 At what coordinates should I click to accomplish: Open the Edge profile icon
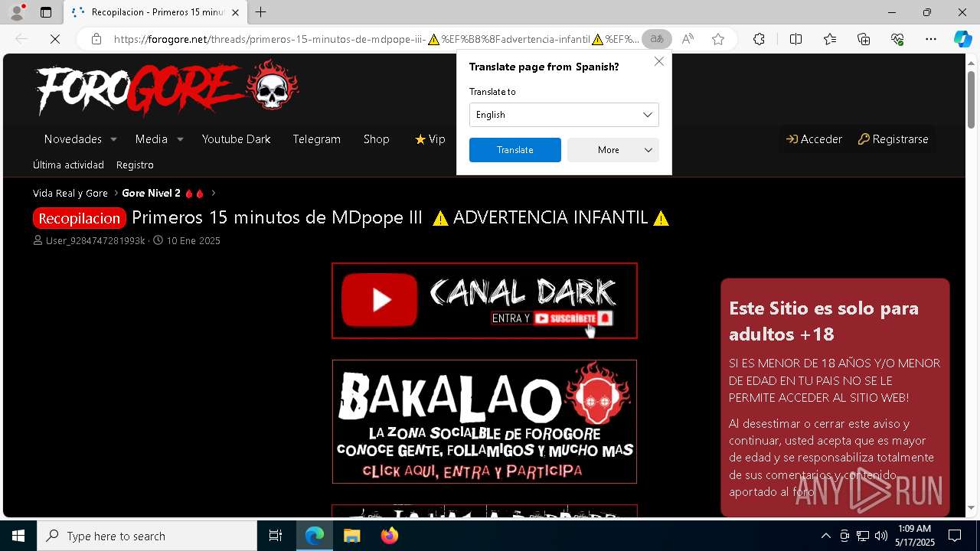click(17, 12)
